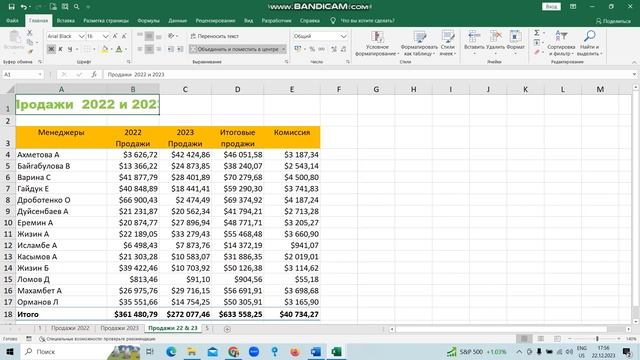Decrease font size with the small A icon
The image size is (640, 360).
124,36
